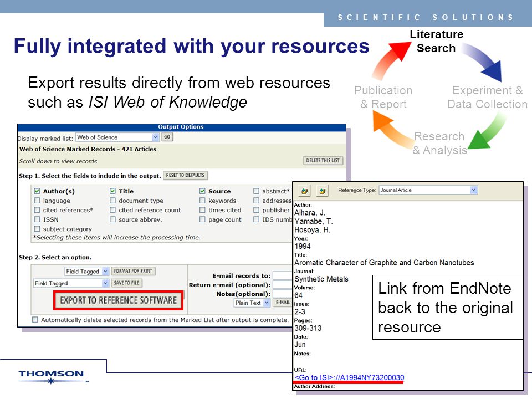
Task: Check the ISSN checkbox
Action: [x=37, y=219]
